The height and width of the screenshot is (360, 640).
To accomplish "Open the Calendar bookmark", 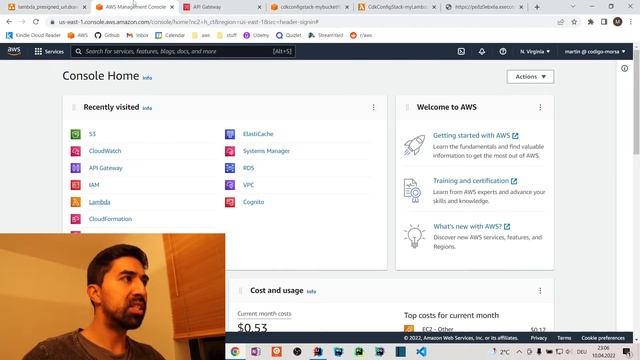I will pyautogui.click(x=170, y=36).
